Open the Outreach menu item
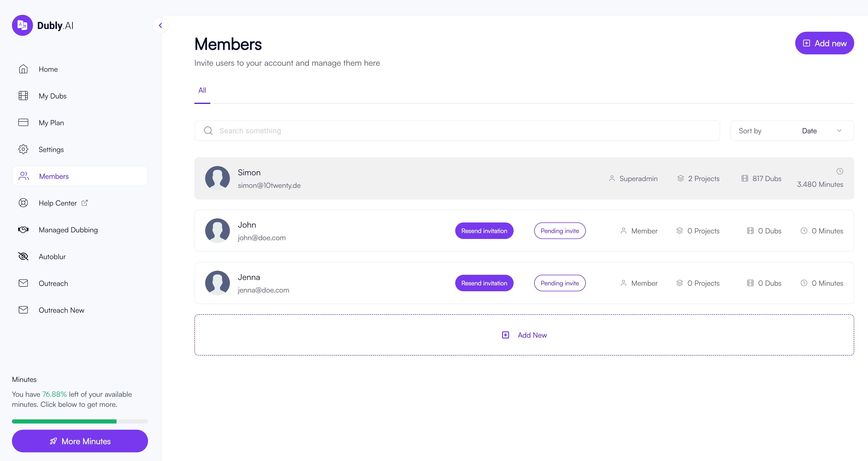This screenshot has height=461, width=868. (x=53, y=283)
